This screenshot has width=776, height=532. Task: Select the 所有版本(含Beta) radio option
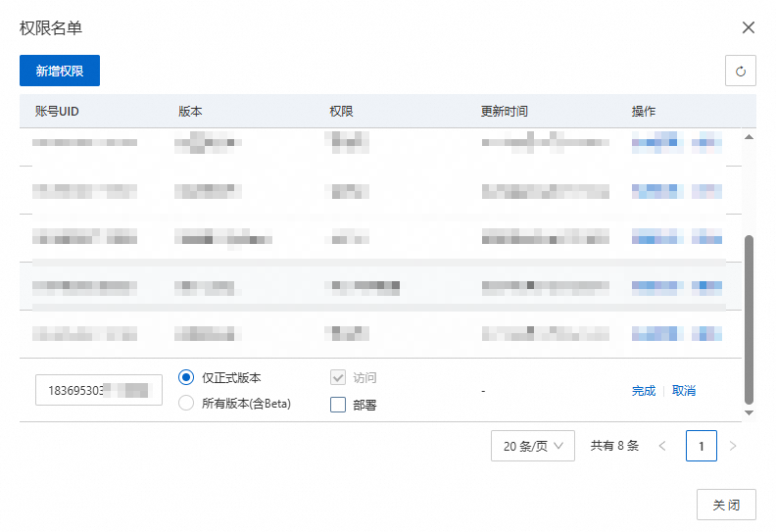pos(186,403)
